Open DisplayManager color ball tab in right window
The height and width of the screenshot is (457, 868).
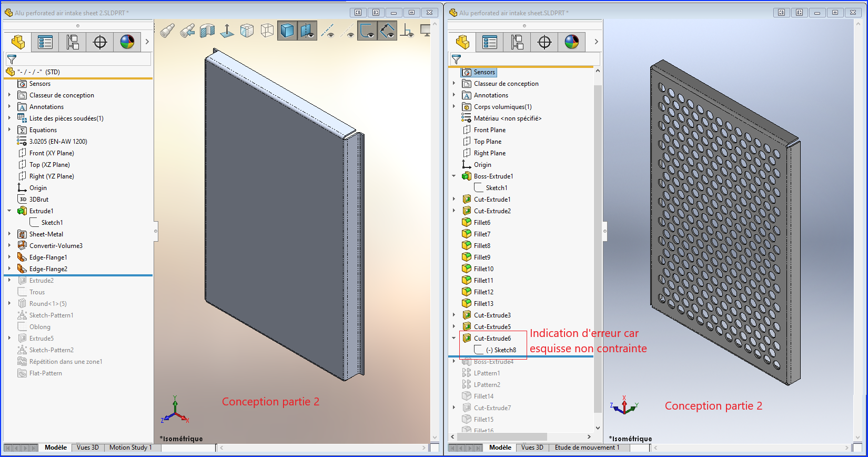[x=572, y=42]
